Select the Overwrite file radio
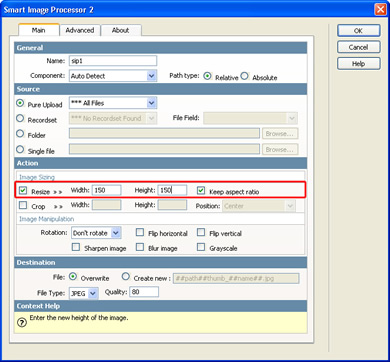The image size is (390, 362). 73,277
